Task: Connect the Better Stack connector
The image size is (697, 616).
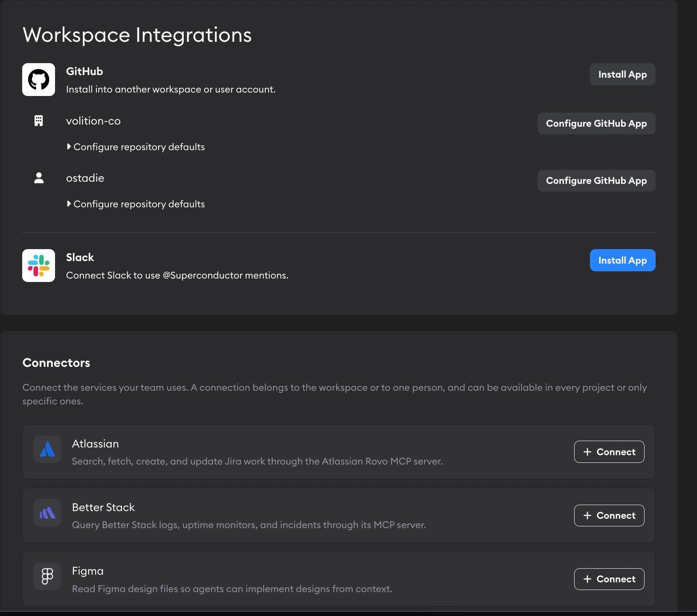Action: click(x=609, y=515)
